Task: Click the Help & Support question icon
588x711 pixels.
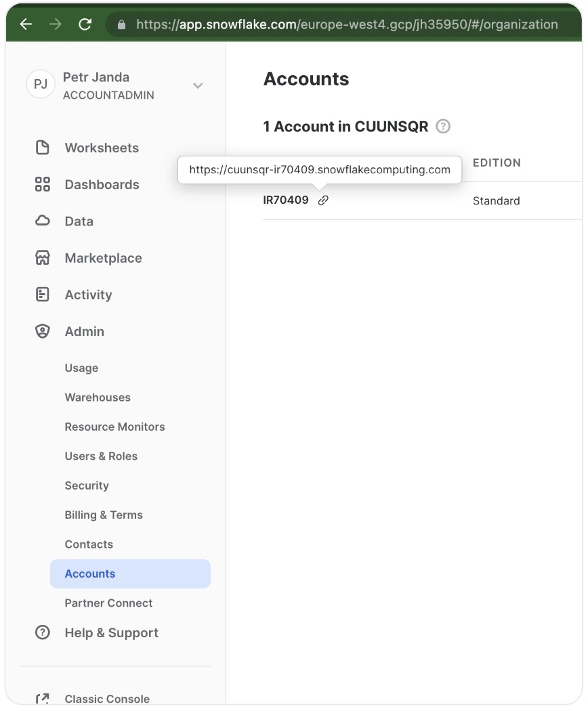Action: [x=42, y=632]
